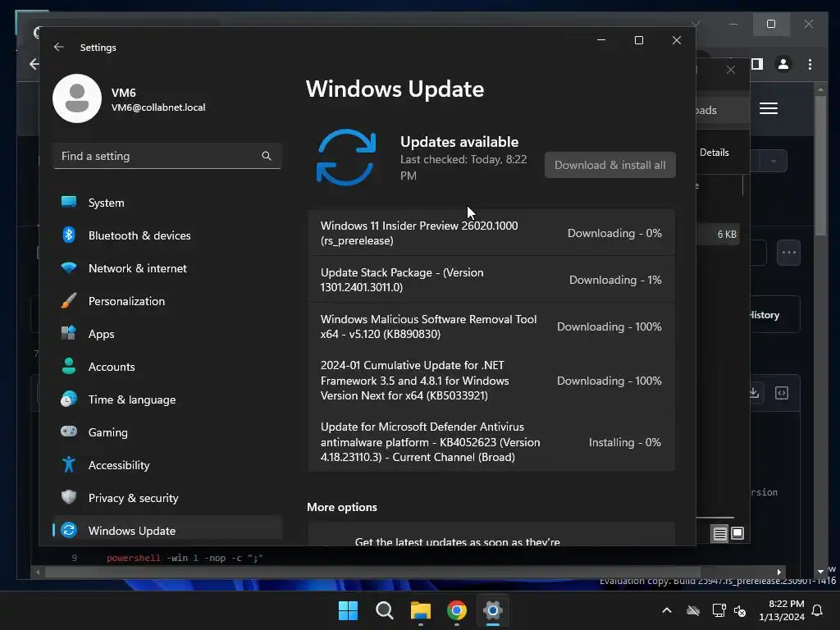This screenshot has height=630, width=840.
Task: Click the Network wifi icon
Action: click(x=69, y=267)
